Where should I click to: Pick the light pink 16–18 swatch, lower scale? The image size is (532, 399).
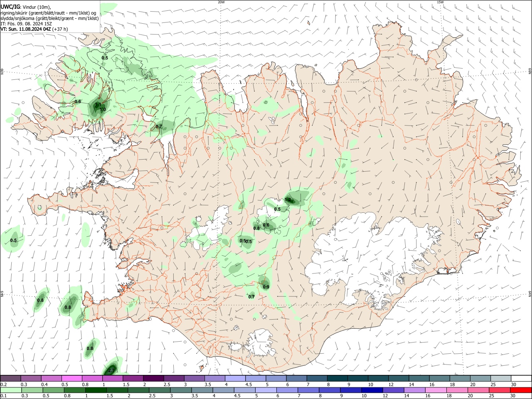point(436,390)
